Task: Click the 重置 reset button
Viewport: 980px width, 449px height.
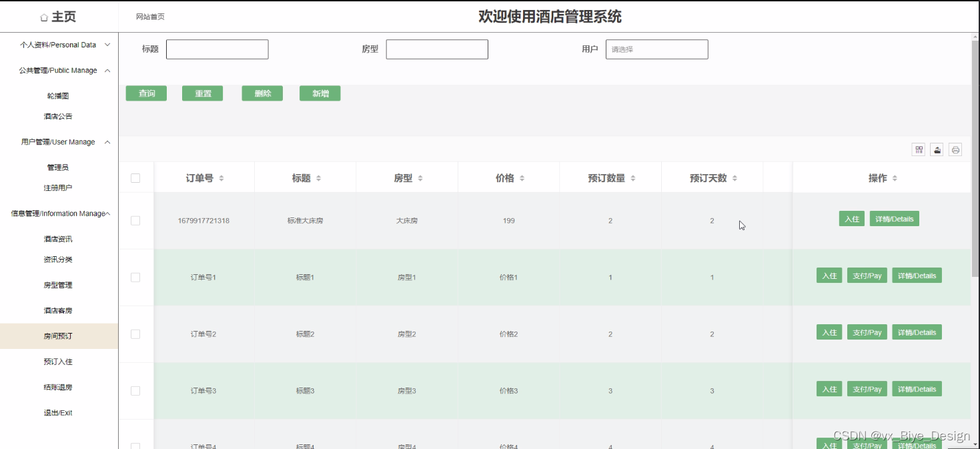Action: [202, 93]
